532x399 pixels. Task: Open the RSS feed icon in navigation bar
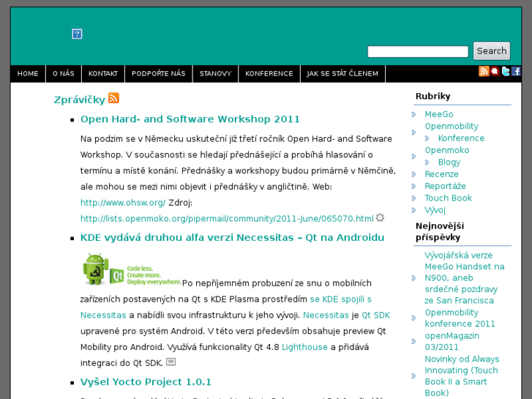[484, 71]
